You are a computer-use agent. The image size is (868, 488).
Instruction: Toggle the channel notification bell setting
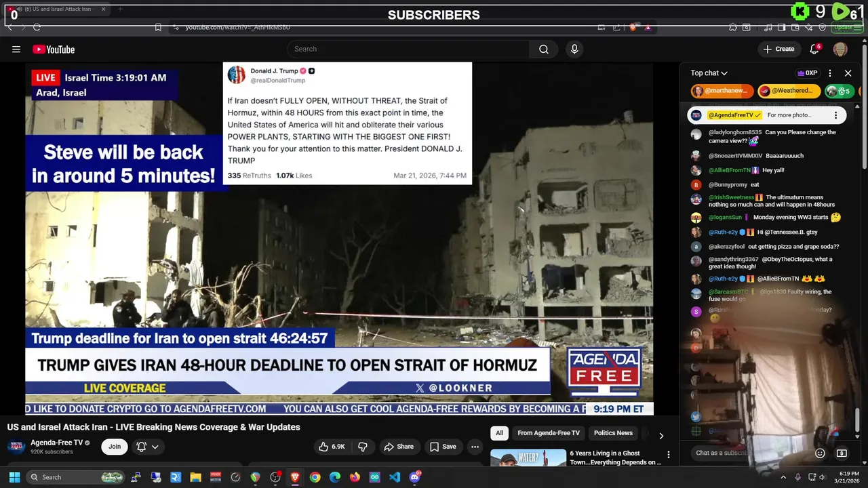tap(146, 447)
